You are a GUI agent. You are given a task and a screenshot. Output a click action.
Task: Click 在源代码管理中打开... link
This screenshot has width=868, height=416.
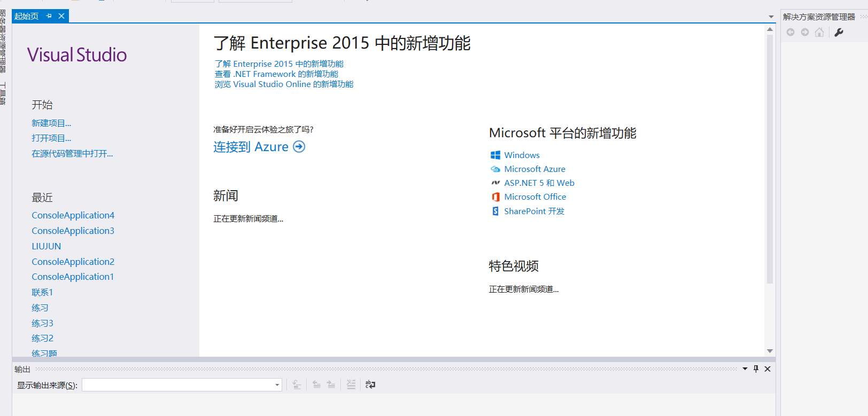click(x=72, y=154)
